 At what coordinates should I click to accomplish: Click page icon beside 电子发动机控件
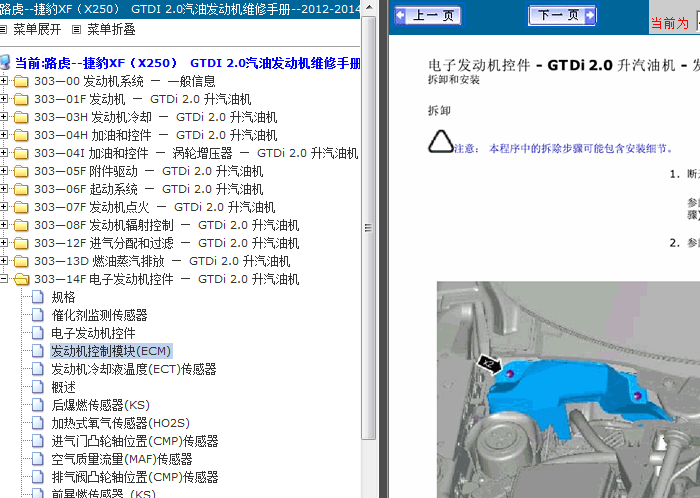(x=38, y=333)
